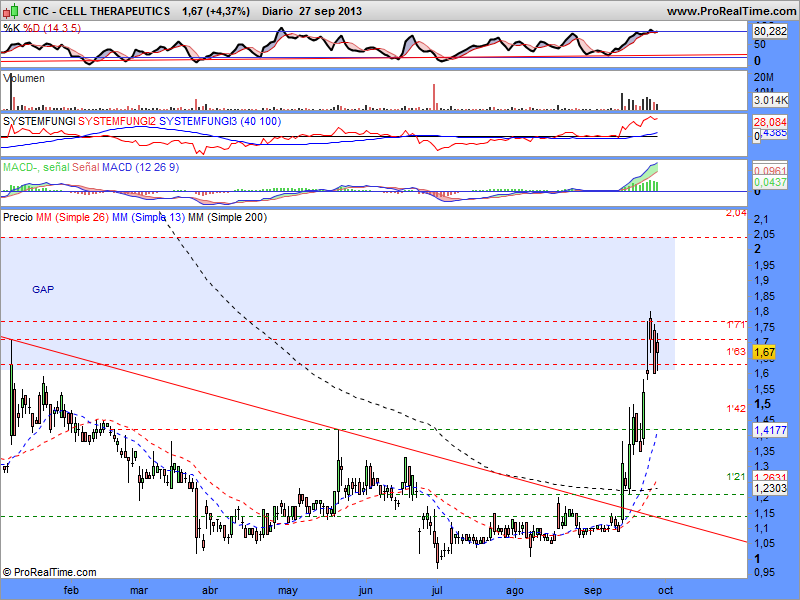The height and width of the screenshot is (600, 800).
Task: Click the green MACD-, señal label
Action: [36, 167]
